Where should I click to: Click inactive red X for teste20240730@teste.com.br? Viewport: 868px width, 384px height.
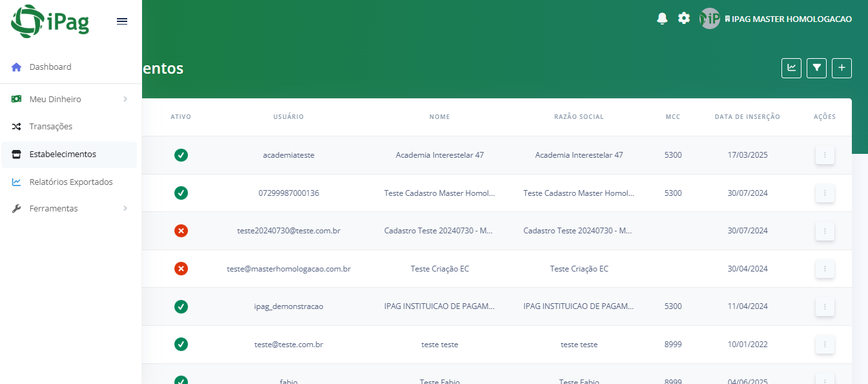click(x=181, y=231)
